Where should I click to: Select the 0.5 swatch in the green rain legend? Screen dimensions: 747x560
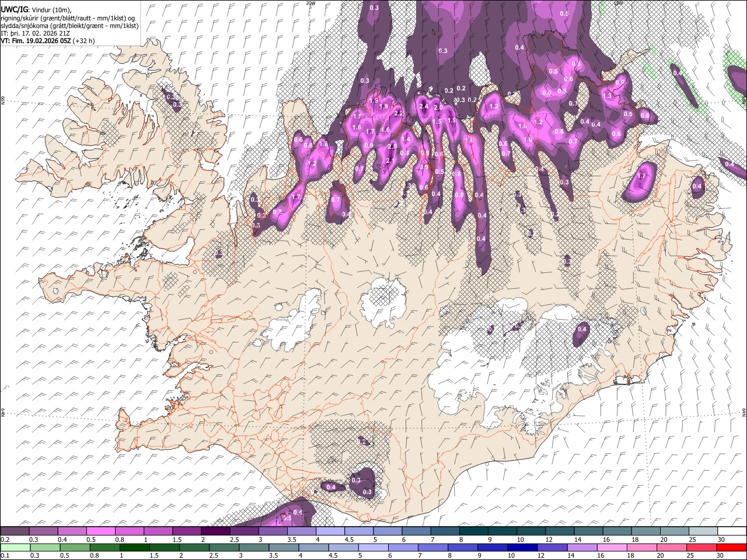point(75,547)
